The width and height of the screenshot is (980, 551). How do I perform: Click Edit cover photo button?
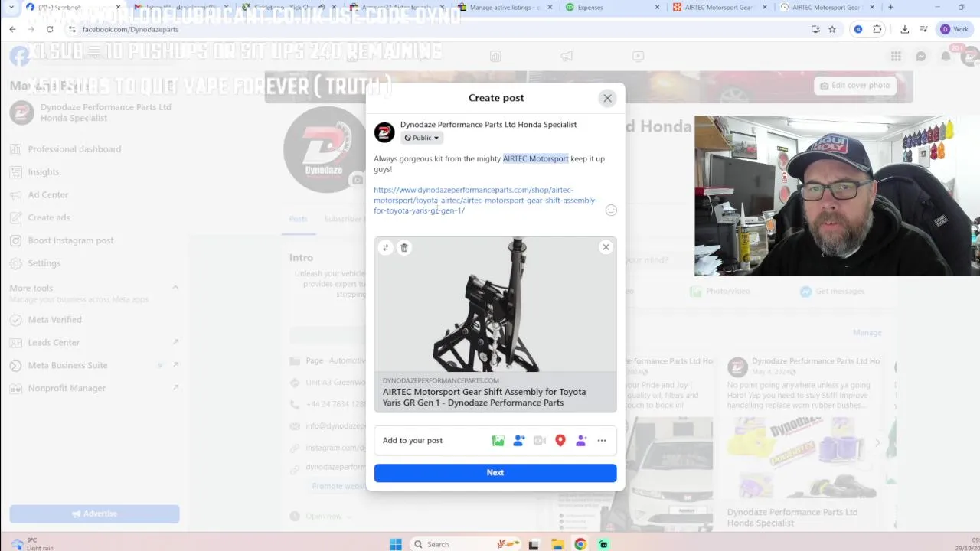click(x=854, y=86)
